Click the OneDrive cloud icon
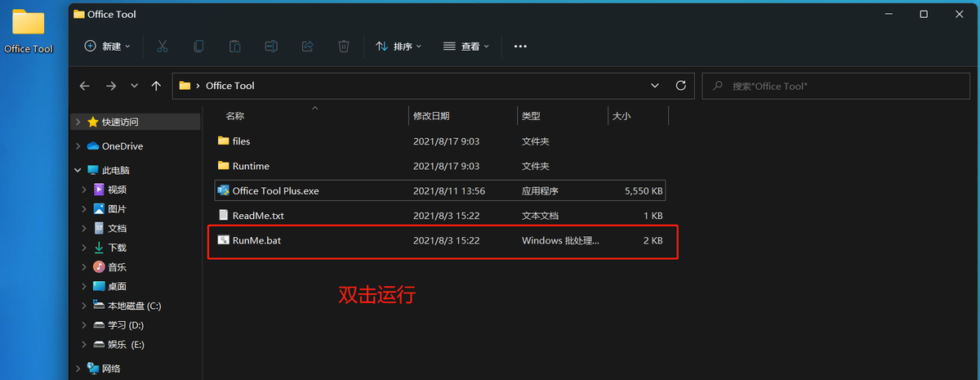The width and height of the screenshot is (980, 380). (x=91, y=146)
